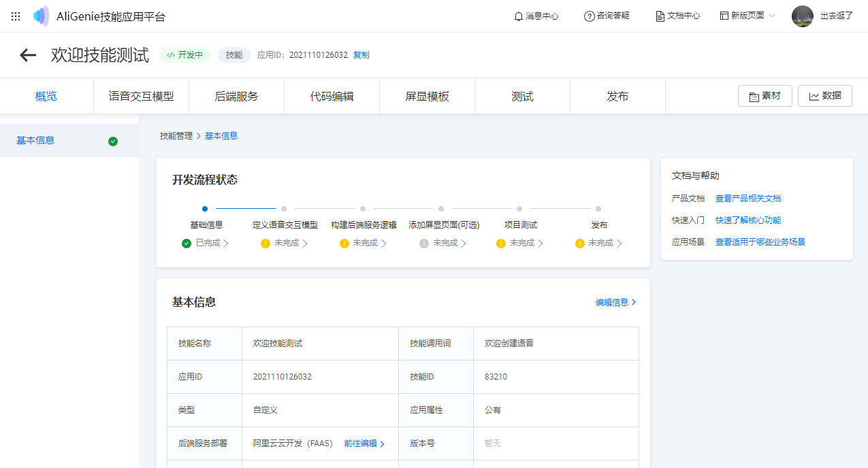This screenshot has height=468, width=868.
Task: Open 未完成 status under 定义语音交互模型
Action: coord(285,243)
